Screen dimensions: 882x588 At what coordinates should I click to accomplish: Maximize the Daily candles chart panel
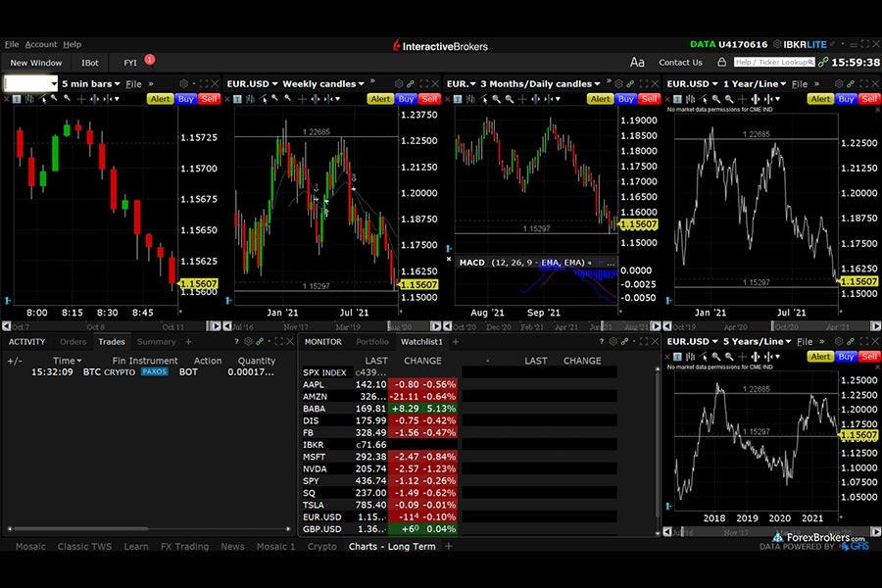click(644, 84)
